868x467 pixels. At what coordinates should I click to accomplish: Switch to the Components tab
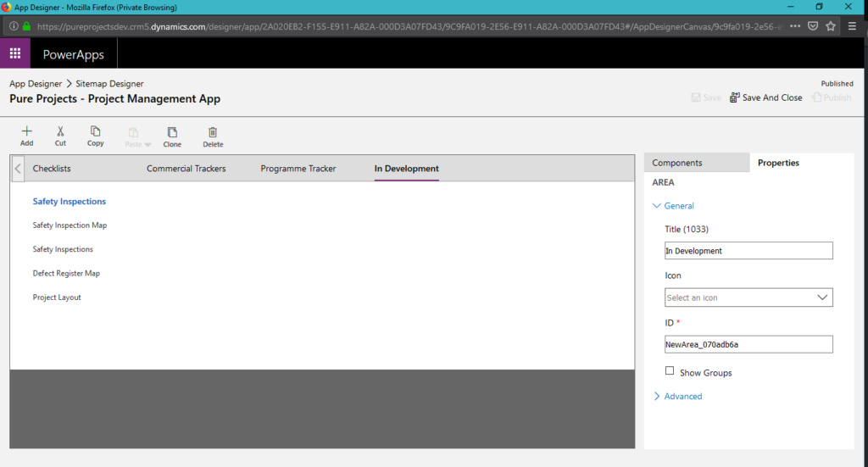(x=697, y=163)
